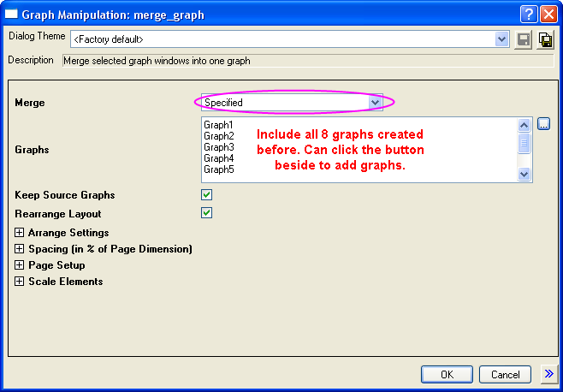563x392 pixels.
Task: Expand the Scale Elements section
Action: [x=20, y=282]
